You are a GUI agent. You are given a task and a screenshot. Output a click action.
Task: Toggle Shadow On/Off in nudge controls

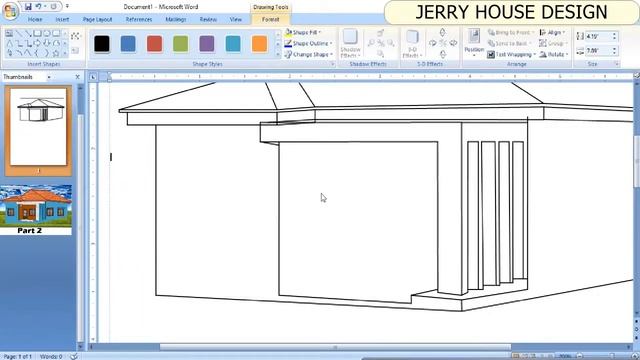[x=381, y=43]
